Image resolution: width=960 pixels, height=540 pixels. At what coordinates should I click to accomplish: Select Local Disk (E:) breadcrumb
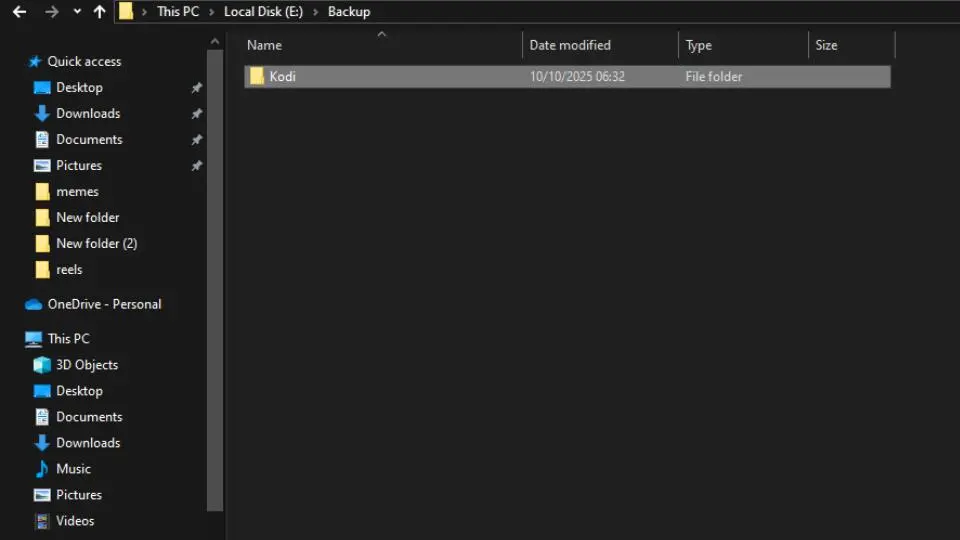[263, 12]
